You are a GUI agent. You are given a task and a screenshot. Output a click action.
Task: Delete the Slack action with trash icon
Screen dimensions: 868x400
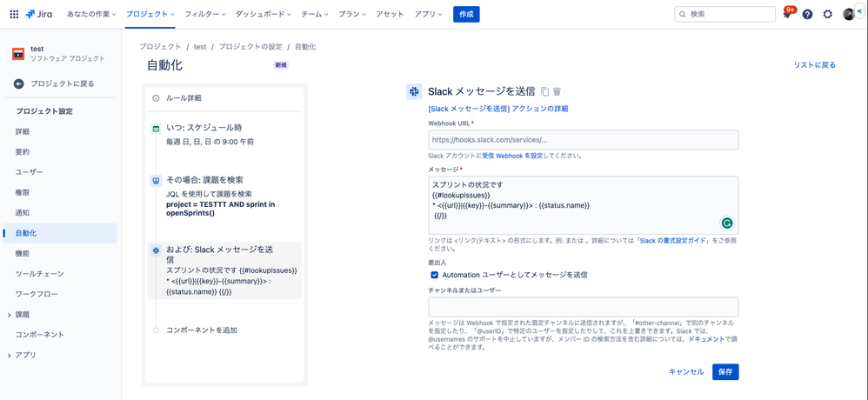tap(557, 91)
